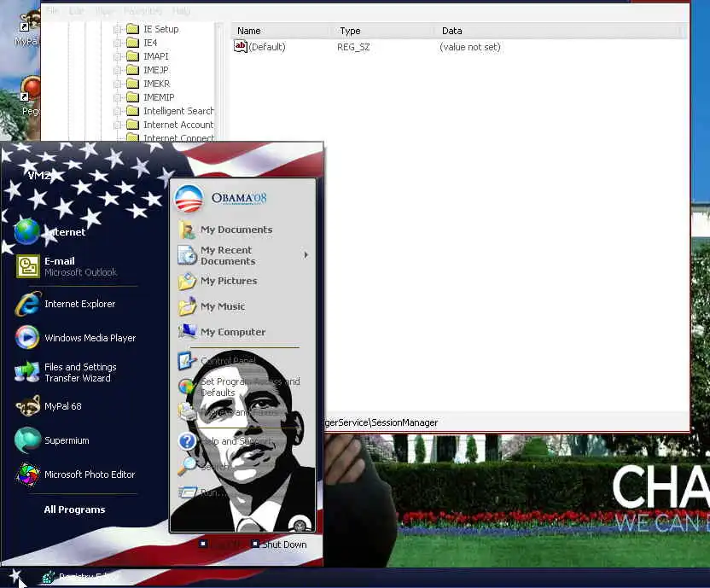Image resolution: width=710 pixels, height=588 pixels.
Task: Click the Obama'08 user picture logo
Action: (x=189, y=198)
